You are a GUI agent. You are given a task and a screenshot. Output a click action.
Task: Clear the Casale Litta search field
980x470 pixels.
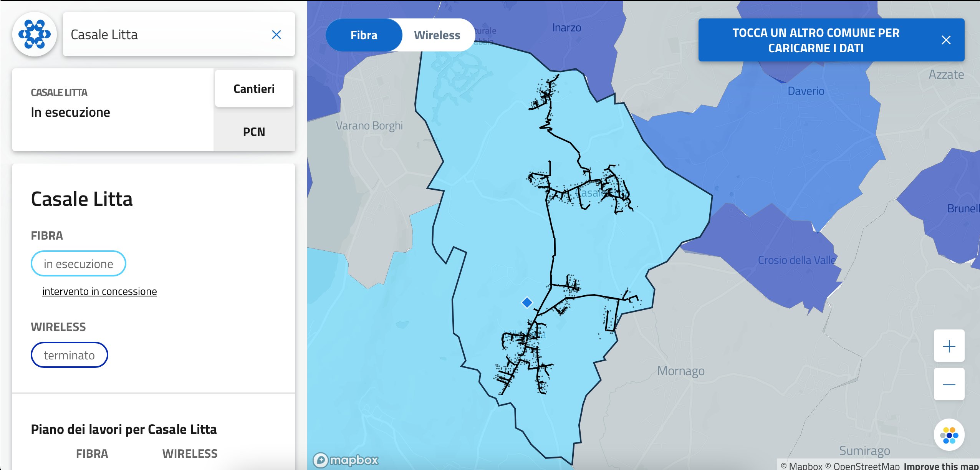click(276, 35)
